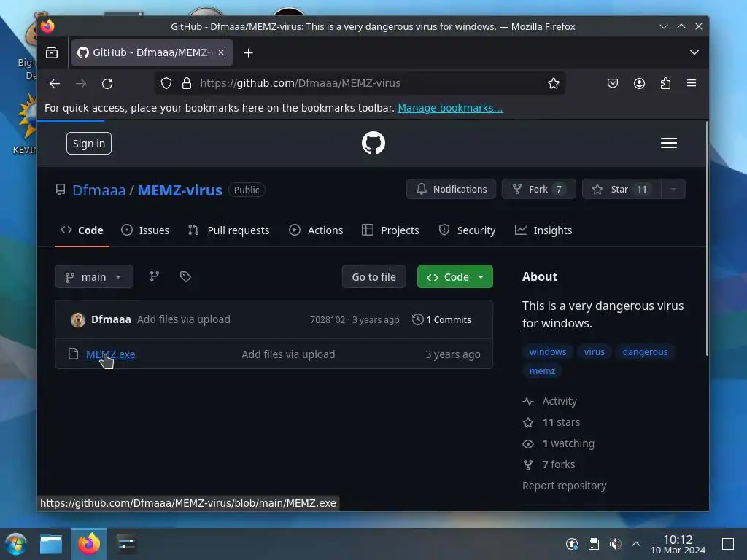Open the main branch dropdown

94,276
